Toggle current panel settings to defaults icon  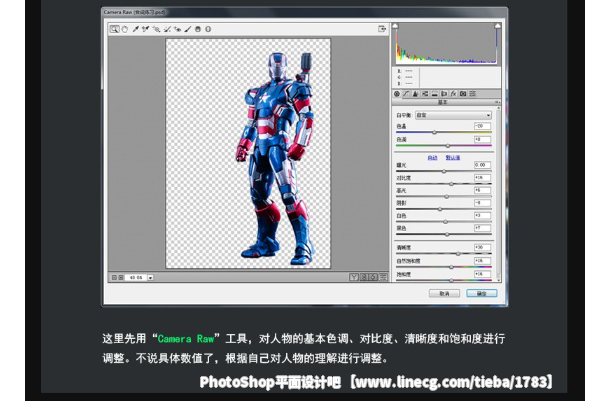point(383,277)
